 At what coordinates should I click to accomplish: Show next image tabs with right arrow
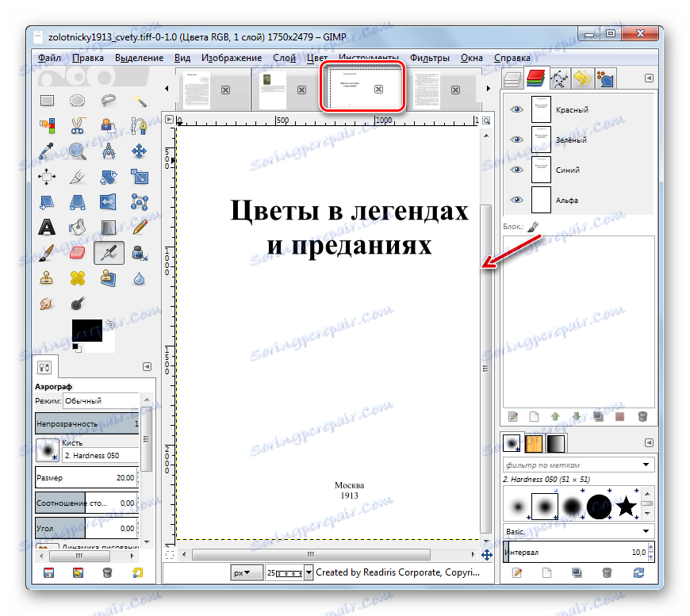[x=488, y=89]
